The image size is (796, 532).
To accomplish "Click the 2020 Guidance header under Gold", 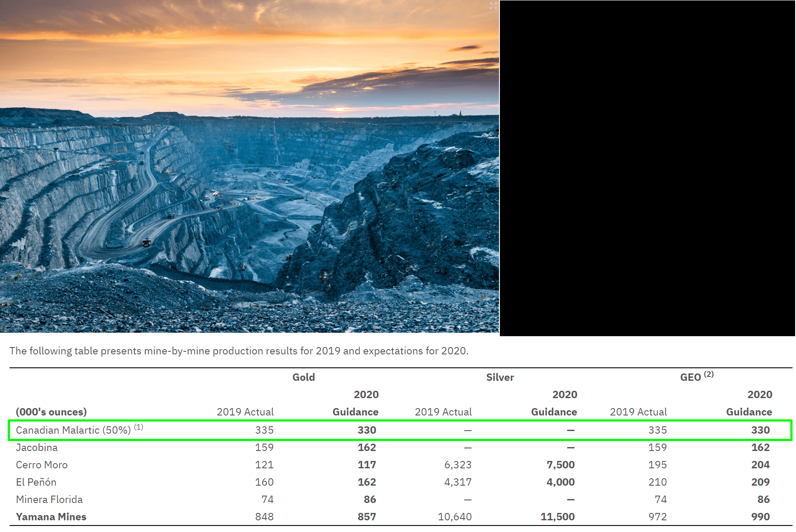I will 356,403.
